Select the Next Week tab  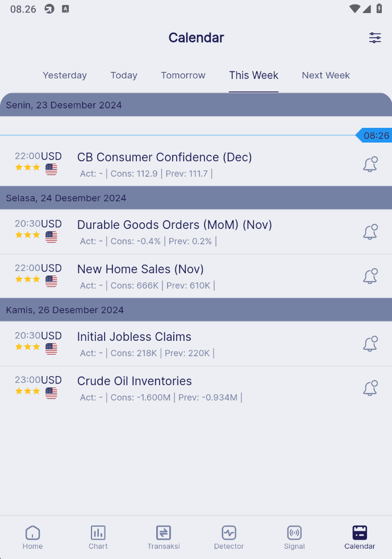pyautogui.click(x=326, y=75)
